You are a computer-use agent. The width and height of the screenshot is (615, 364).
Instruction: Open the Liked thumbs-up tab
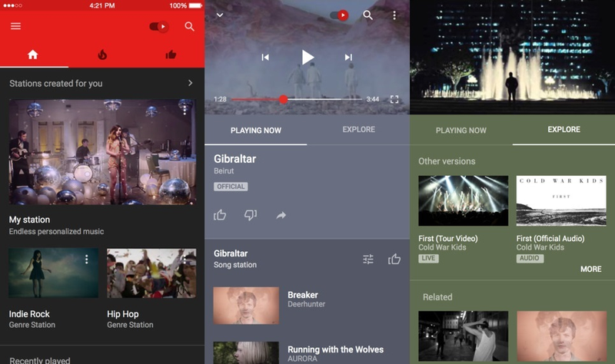click(171, 55)
